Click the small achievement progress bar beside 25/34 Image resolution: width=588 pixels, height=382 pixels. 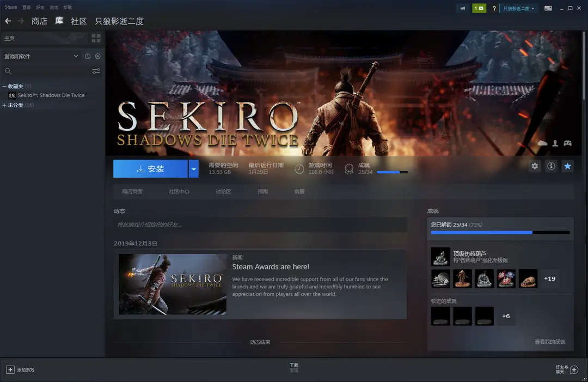[392, 172]
